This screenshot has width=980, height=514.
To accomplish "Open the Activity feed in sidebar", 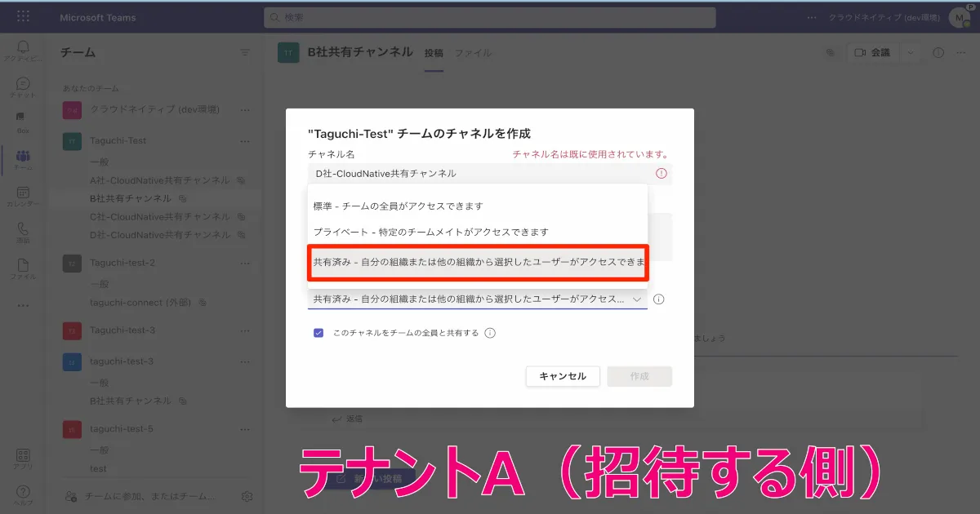I will (23, 51).
